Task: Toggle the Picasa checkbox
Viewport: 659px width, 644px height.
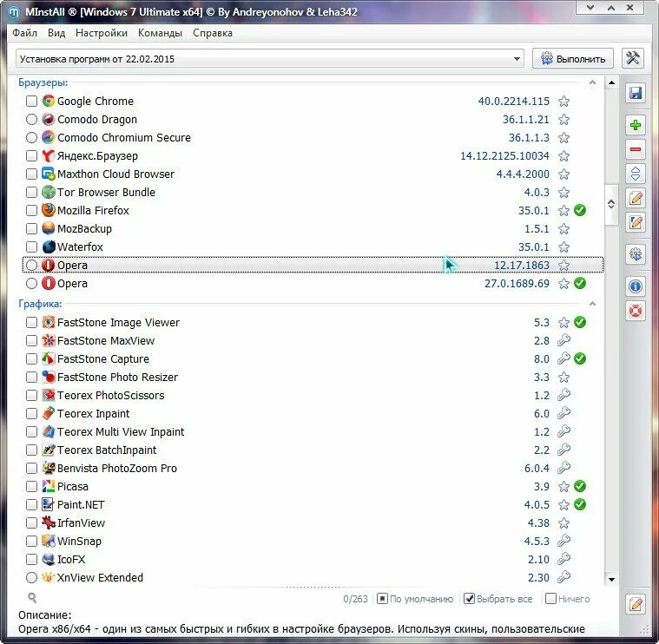Action: pos(31,486)
